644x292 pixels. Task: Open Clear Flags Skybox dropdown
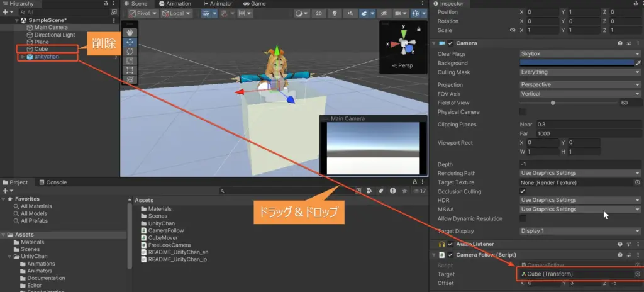[580, 54]
